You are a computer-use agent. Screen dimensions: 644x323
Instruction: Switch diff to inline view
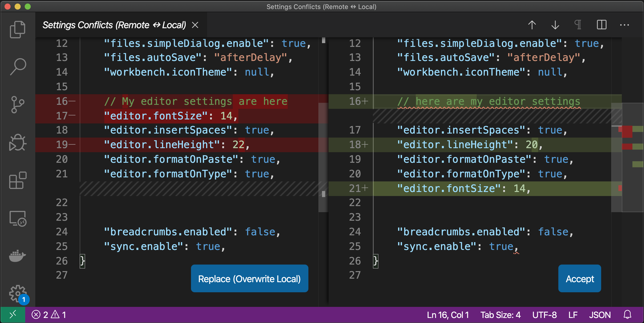[x=601, y=25]
